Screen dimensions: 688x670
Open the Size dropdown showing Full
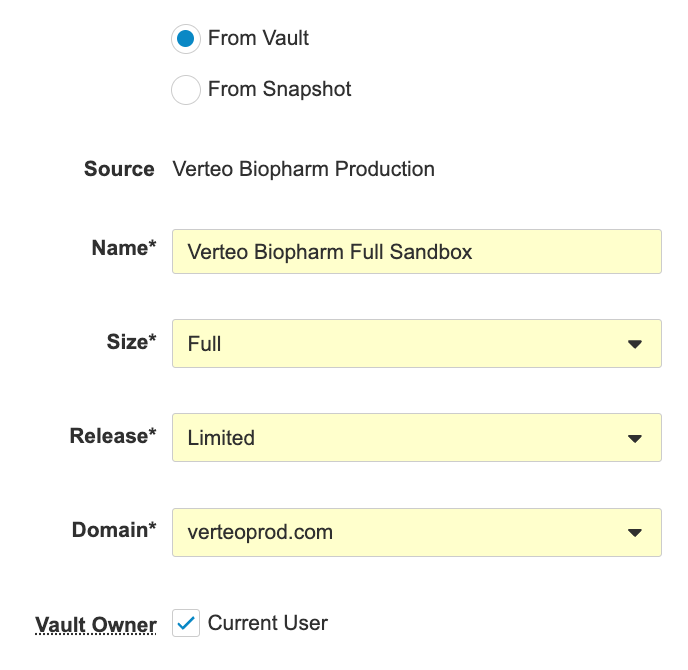400,344
